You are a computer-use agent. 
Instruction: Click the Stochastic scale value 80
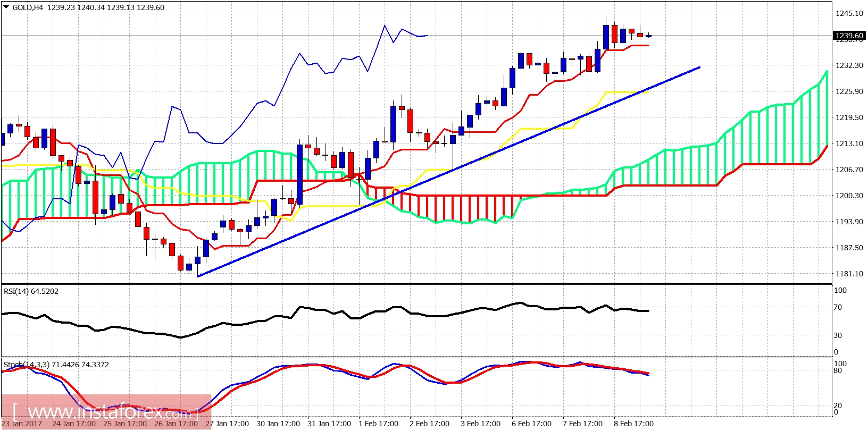[x=838, y=370]
